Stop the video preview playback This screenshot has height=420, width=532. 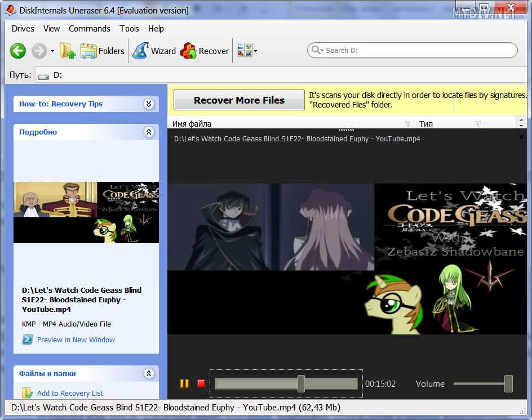pyautogui.click(x=201, y=383)
